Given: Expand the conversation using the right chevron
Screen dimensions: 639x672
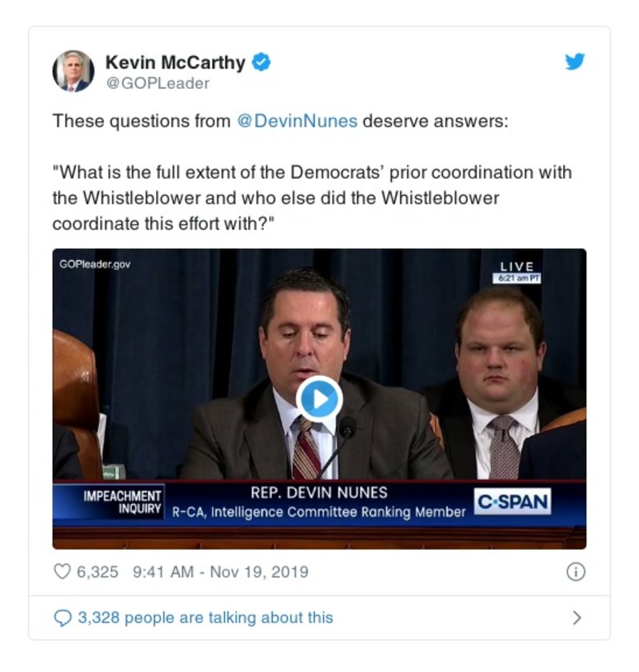Looking at the screenshot, I should click(577, 618).
